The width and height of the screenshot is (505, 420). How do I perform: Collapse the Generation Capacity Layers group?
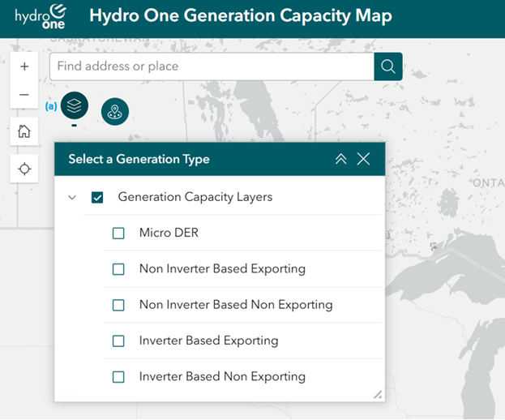pyautogui.click(x=72, y=197)
